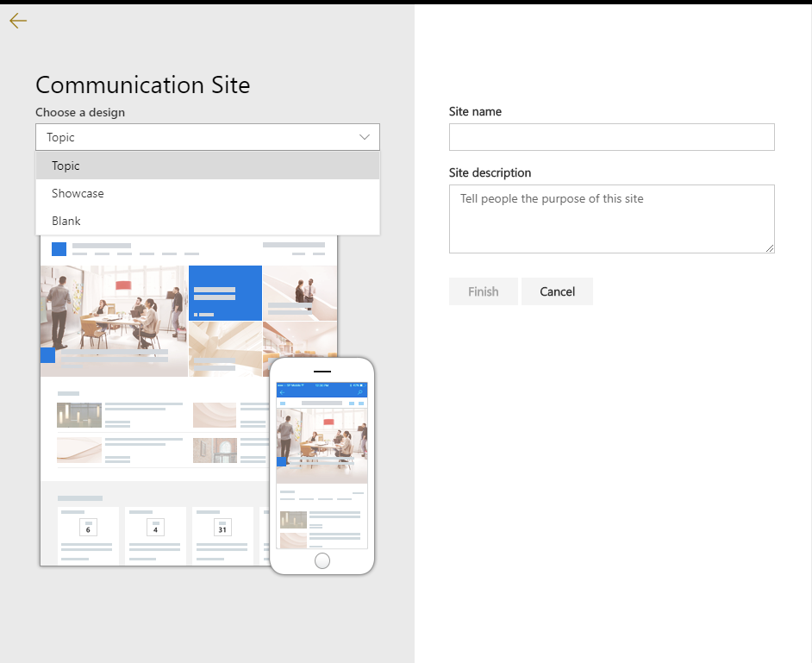Click the calendar event icon showing 6
Image resolution: width=812 pixels, height=663 pixels.
tap(87, 529)
